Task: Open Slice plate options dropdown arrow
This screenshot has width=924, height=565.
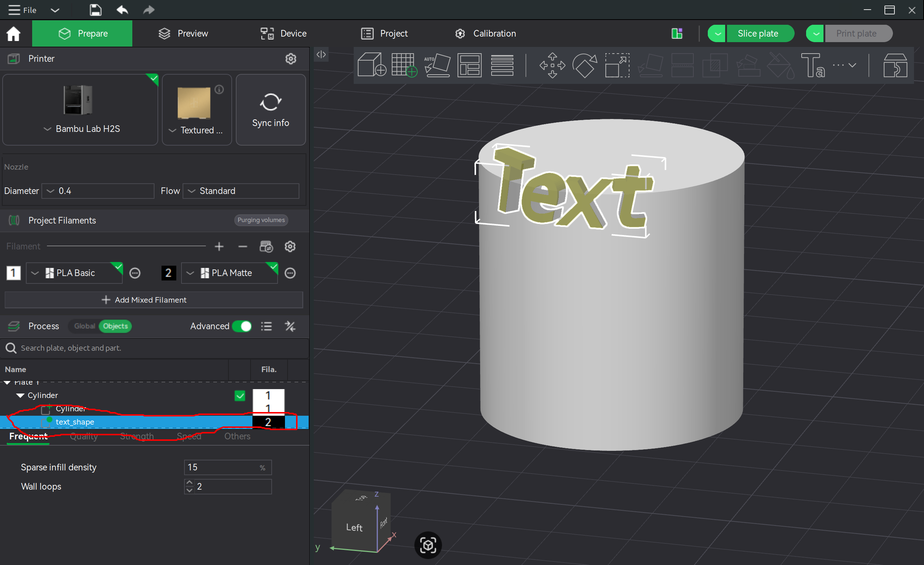Action: tap(718, 34)
